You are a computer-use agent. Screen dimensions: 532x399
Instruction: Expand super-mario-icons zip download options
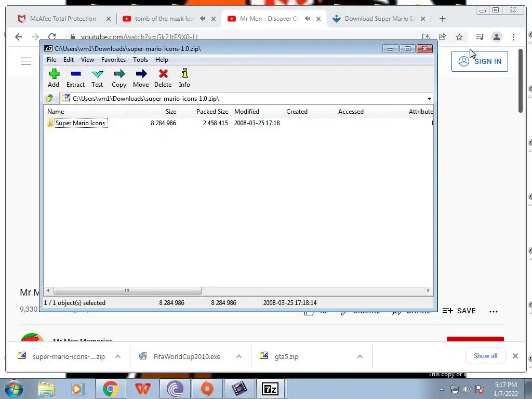coord(118,356)
